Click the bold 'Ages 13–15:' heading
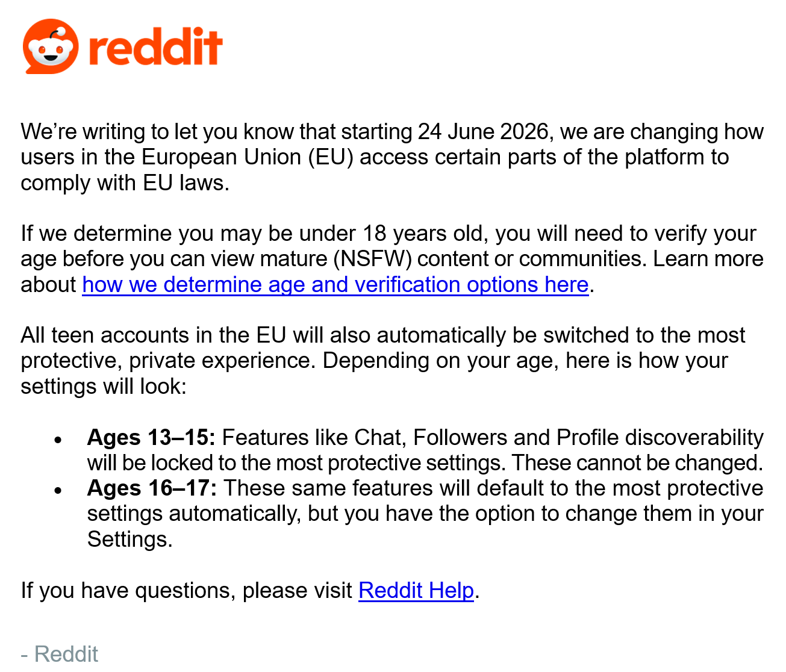 [x=151, y=437]
